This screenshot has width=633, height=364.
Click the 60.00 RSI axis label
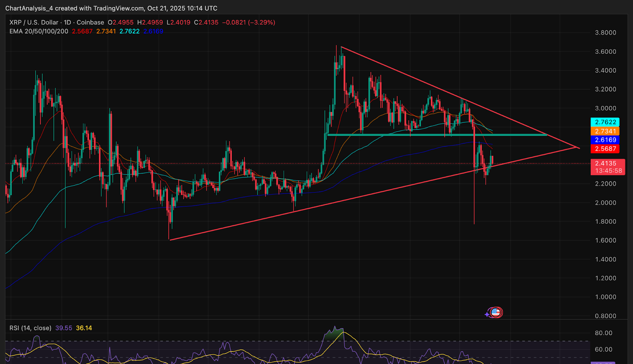(603, 349)
